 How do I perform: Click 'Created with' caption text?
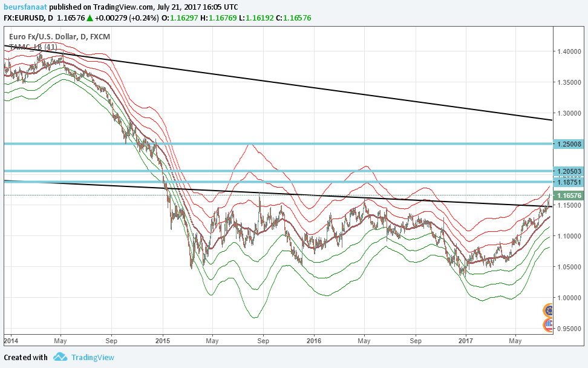click(x=25, y=358)
